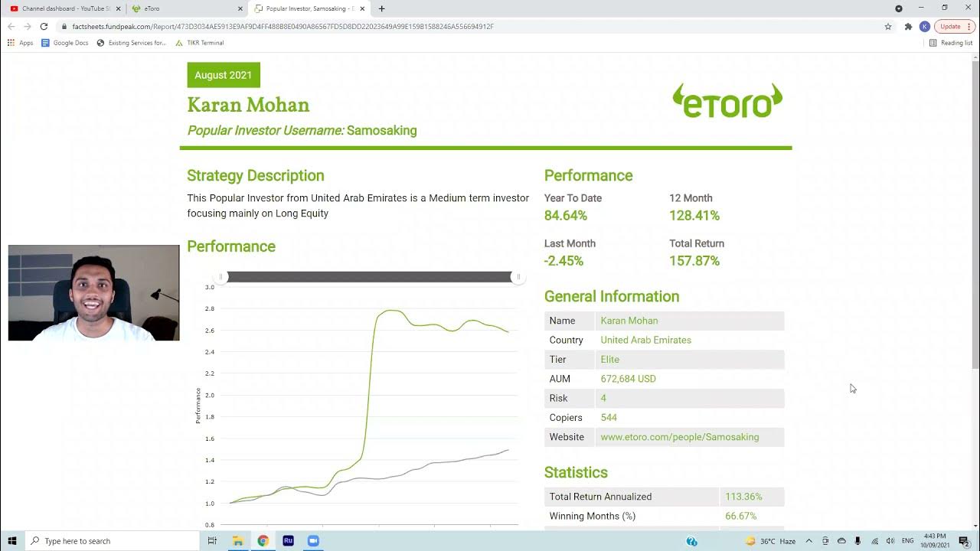Select the Popular Investor Samosaking tab
Screen dimensions: 980x551
pyautogui.click(x=310, y=8)
